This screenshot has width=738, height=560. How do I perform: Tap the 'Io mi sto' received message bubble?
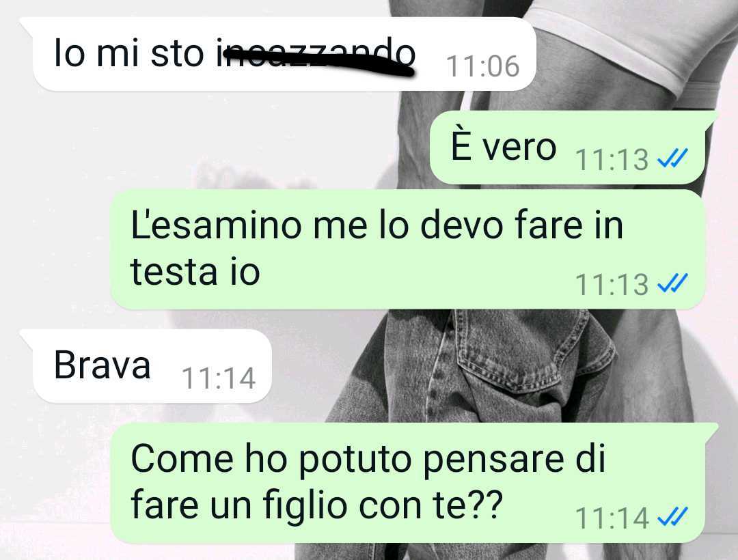(x=279, y=54)
